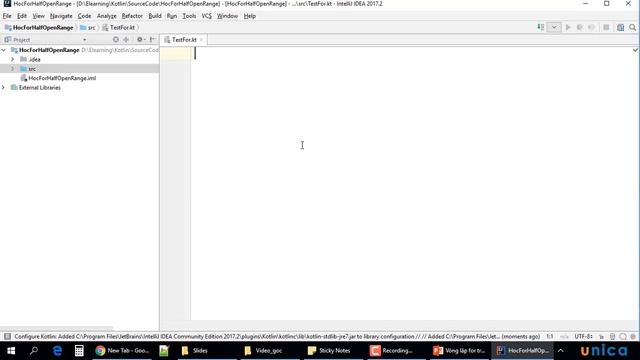This screenshot has height=360, width=640.
Task: Open the Navigate menu
Action: click(61, 16)
